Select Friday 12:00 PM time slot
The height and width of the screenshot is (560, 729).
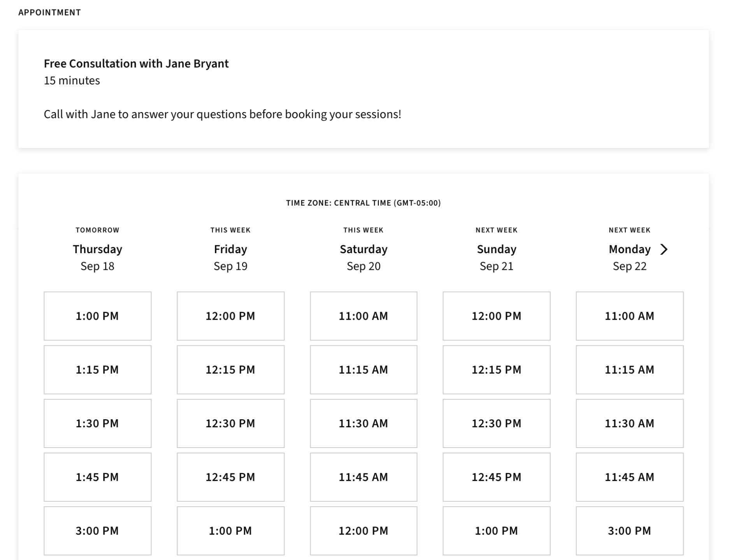coord(230,316)
